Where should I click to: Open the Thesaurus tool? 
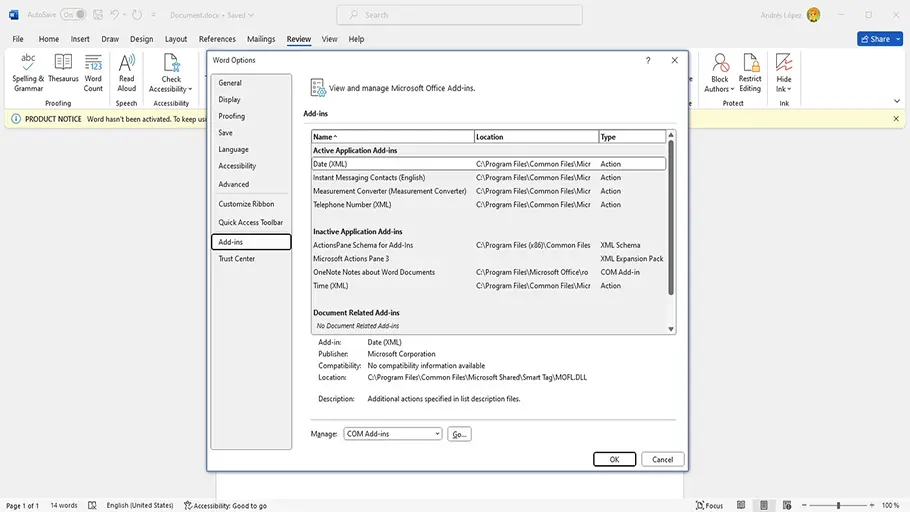(x=63, y=68)
